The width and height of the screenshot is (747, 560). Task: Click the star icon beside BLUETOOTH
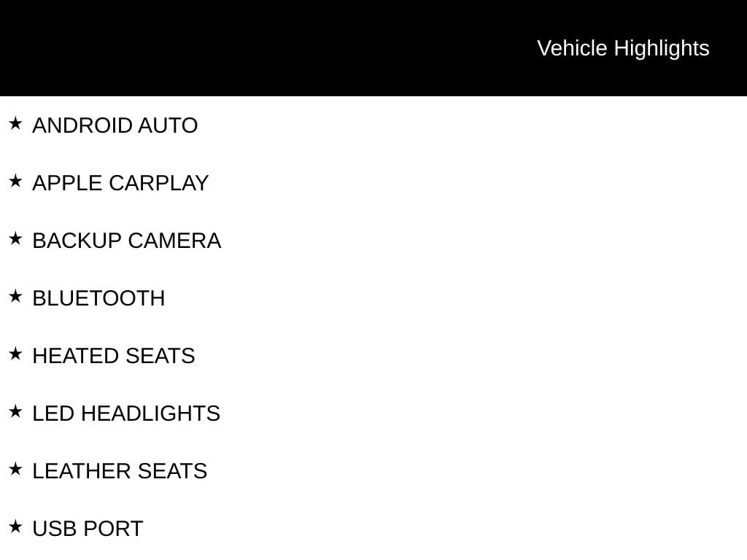[15, 296]
